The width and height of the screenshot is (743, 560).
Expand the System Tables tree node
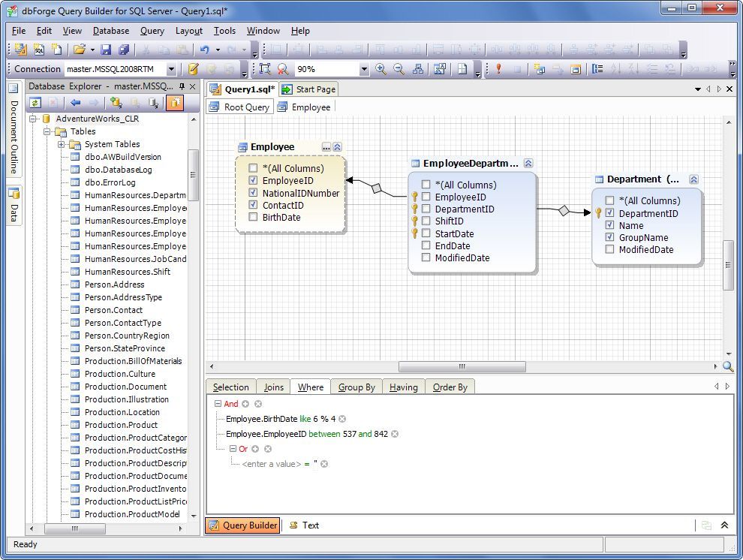62,144
